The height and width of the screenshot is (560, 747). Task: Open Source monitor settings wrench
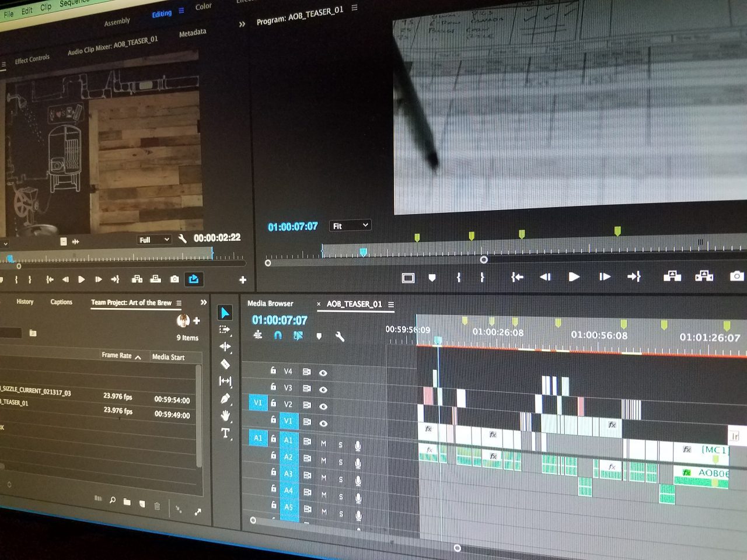182,239
